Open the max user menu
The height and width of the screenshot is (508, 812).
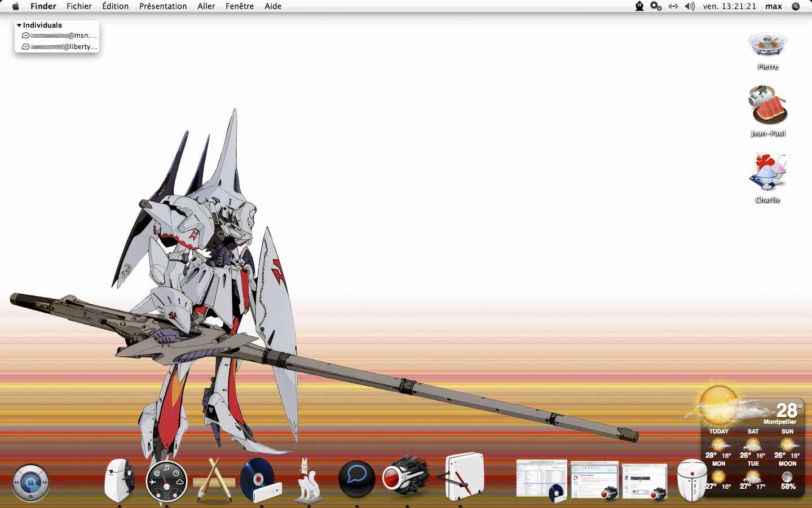click(774, 6)
